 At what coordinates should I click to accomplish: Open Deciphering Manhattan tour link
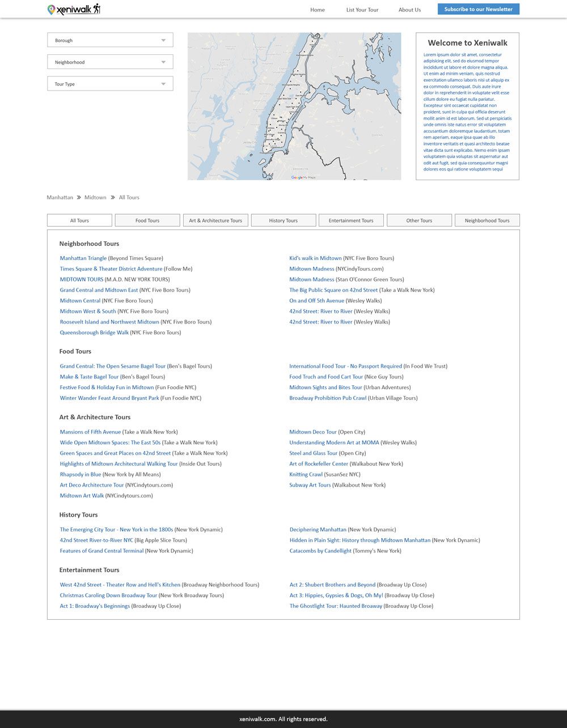318,530
